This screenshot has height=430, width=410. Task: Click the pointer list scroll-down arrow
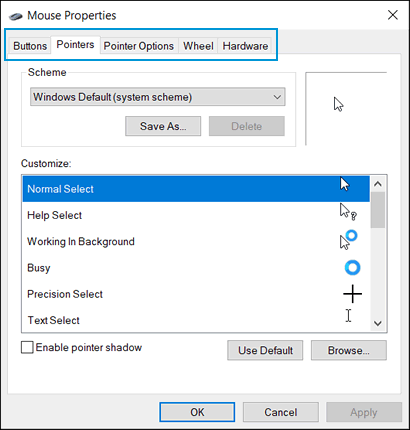tap(378, 323)
